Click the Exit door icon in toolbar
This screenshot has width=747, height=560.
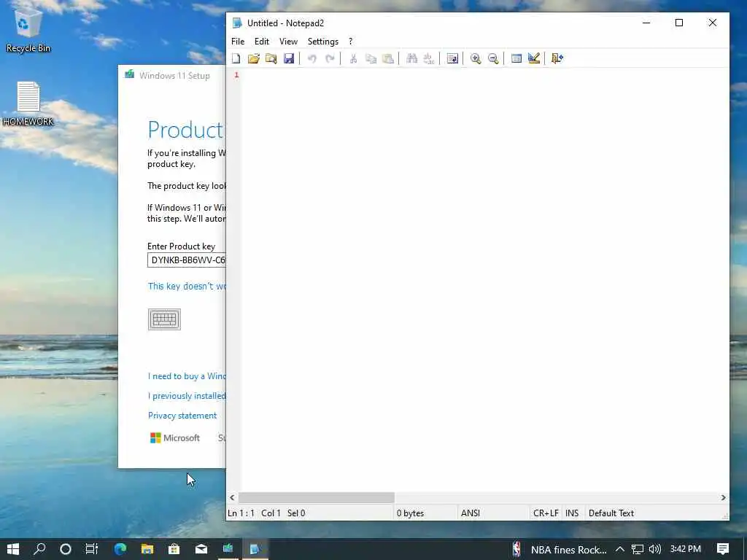[x=557, y=58]
